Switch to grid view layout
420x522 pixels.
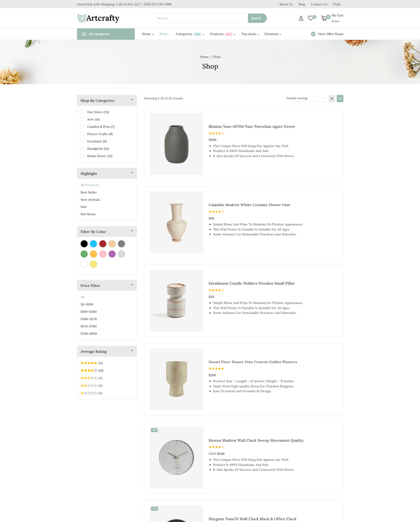tap(332, 99)
